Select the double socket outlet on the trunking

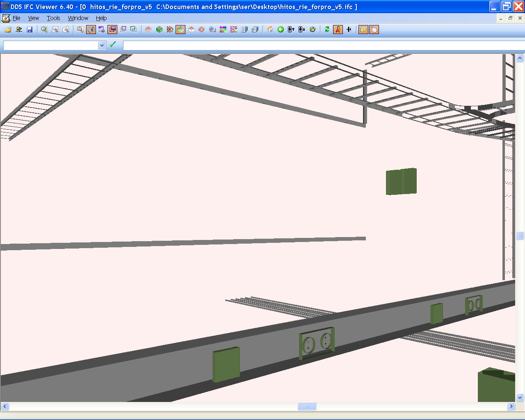click(317, 343)
